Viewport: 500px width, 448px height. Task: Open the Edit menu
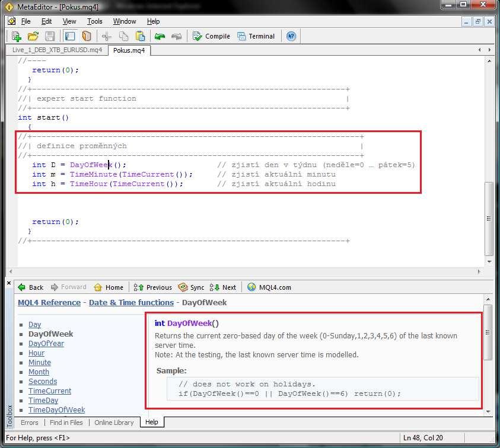[x=46, y=21]
